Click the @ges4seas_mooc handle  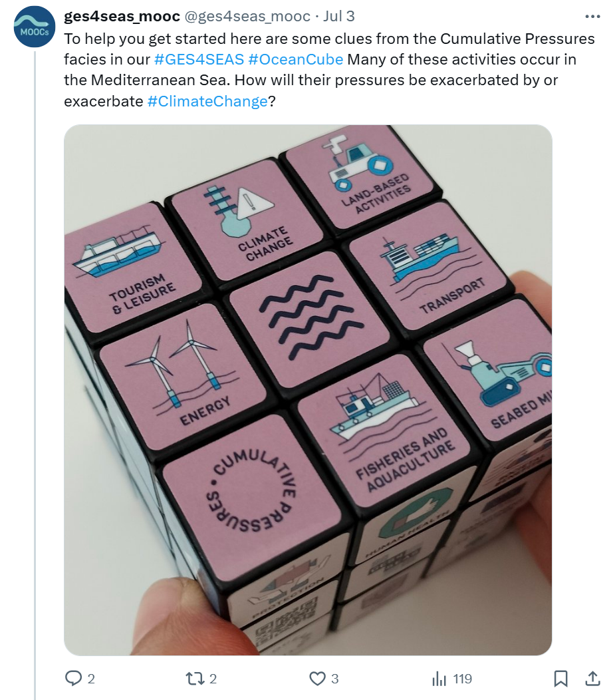(247, 16)
